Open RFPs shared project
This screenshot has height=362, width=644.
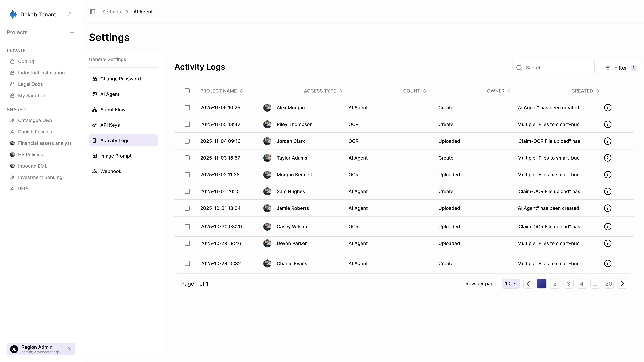[x=20, y=189]
